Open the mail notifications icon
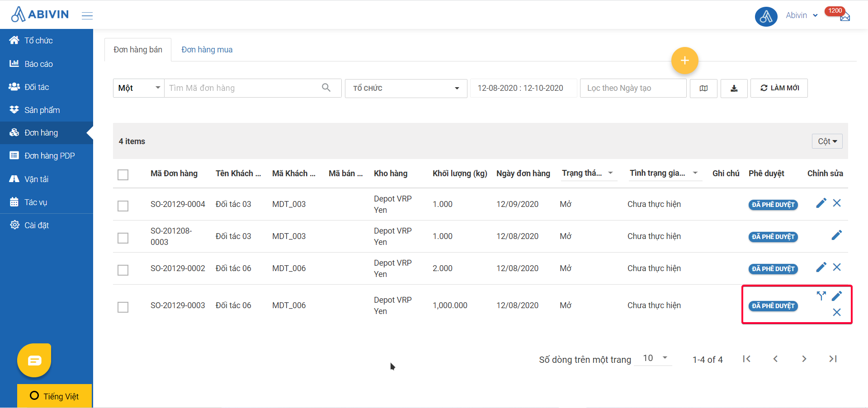Image resolution: width=868 pixels, height=408 pixels. point(845,17)
